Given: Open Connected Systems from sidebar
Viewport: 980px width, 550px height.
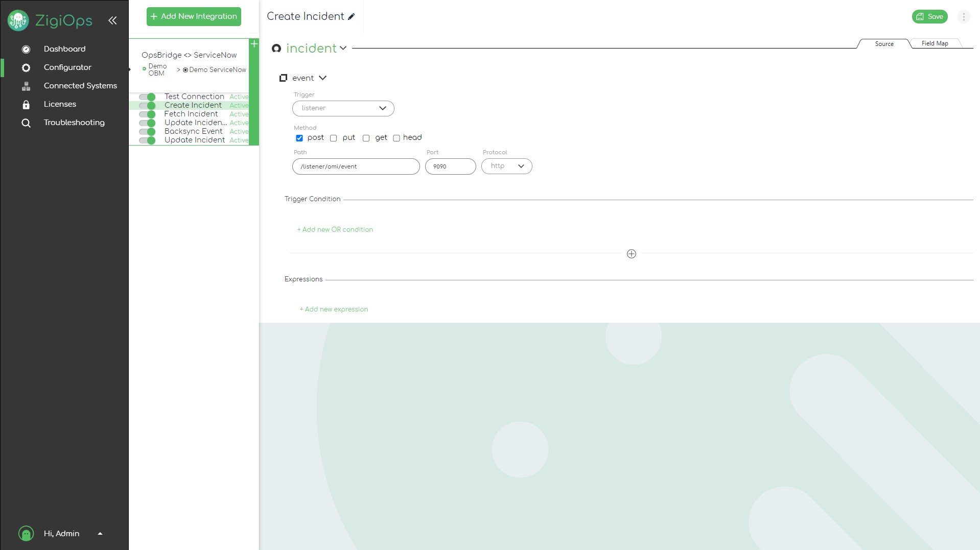Looking at the screenshot, I should (80, 86).
